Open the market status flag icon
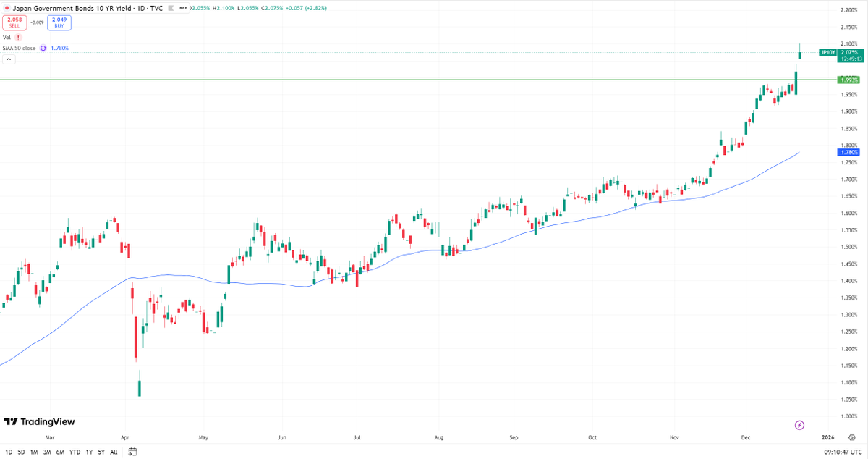 [x=171, y=8]
